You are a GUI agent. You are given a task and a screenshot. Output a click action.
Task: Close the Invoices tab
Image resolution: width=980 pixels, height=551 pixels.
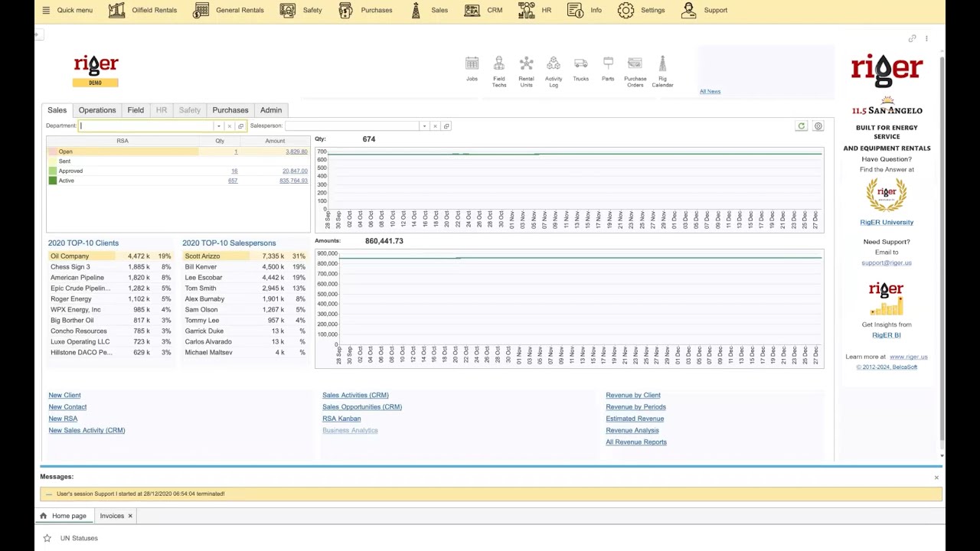[x=130, y=516]
